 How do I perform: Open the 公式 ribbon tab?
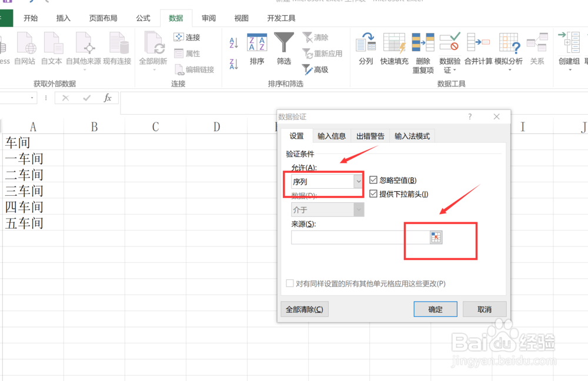point(142,18)
